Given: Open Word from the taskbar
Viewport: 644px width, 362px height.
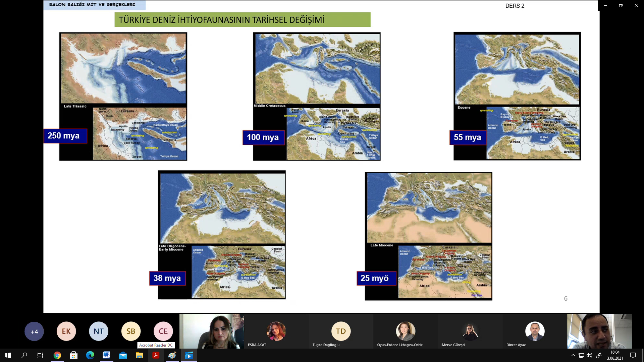Looking at the screenshot, I should (x=106, y=355).
